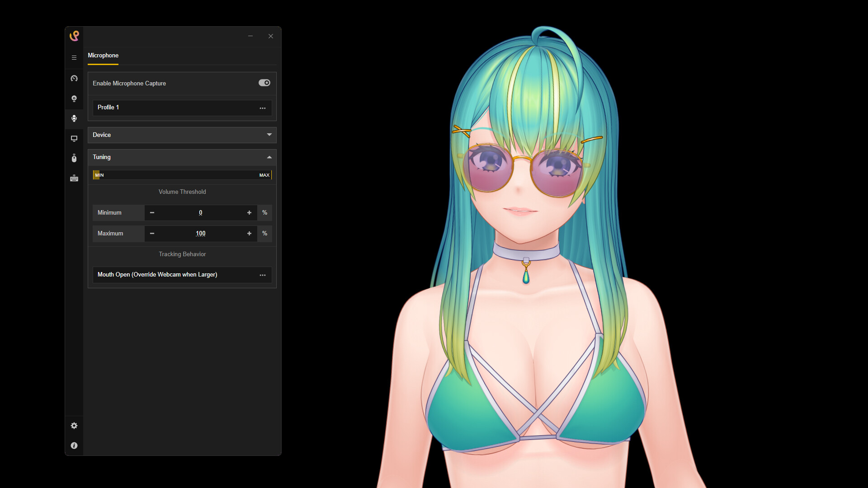868x488 pixels.
Task: Open the hamburger navigation menu
Action: pos(74,57)
